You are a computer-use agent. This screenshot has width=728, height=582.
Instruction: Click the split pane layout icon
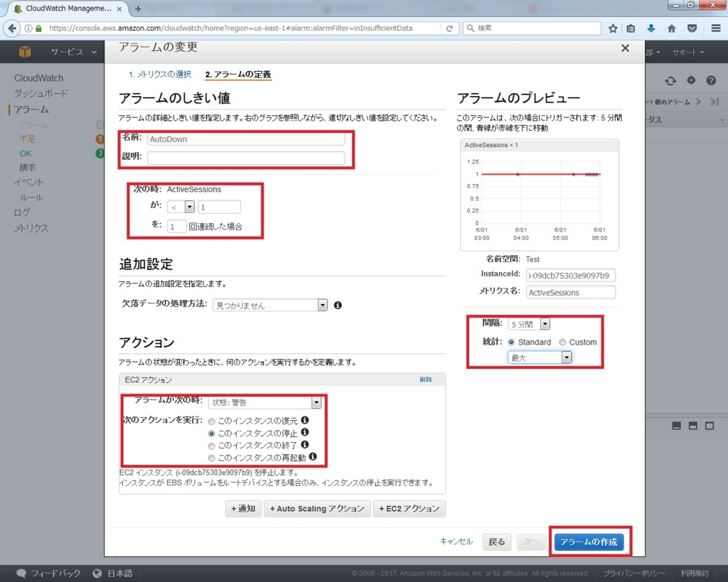[692, 426]
